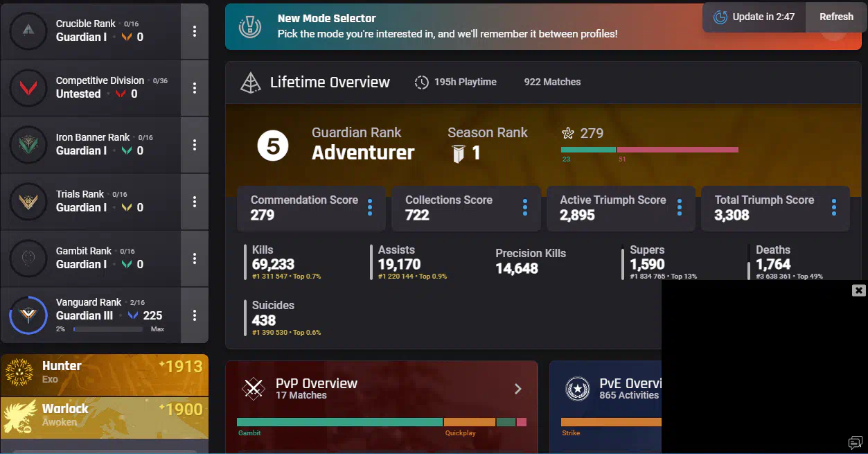Screen dimensions: 868x454
Task: Click the chat icon in bottom corner
Action: 855,442
